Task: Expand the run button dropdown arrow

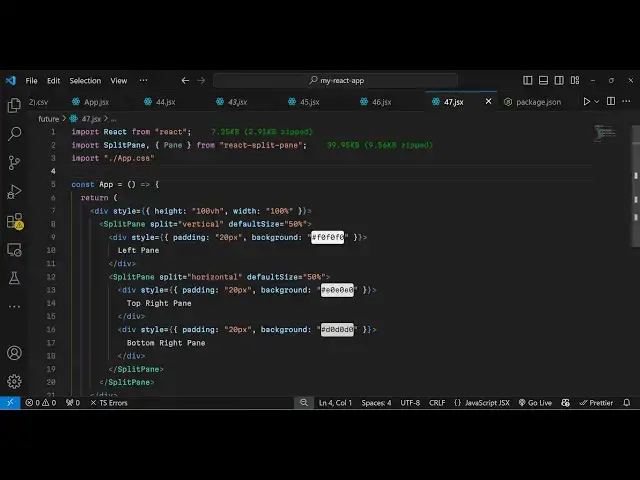Action: tap(597, 101)
